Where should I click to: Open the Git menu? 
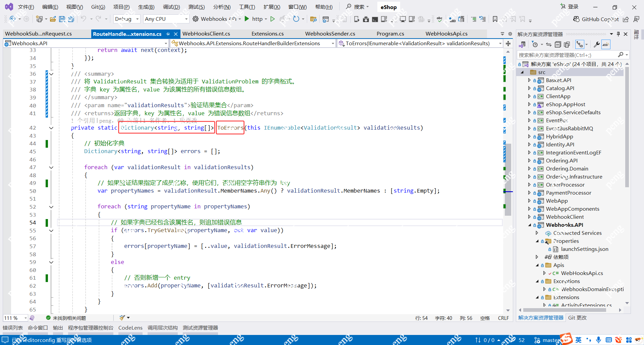coord(98,7)
